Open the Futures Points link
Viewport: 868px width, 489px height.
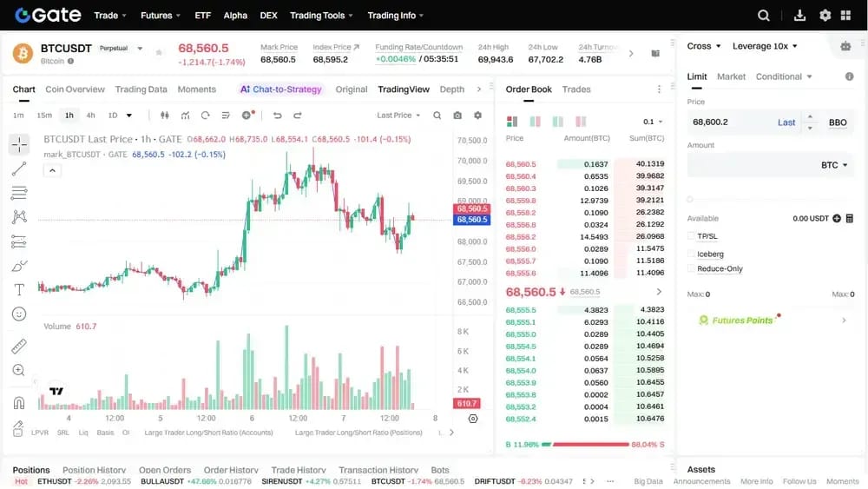(x=742, y=320)
